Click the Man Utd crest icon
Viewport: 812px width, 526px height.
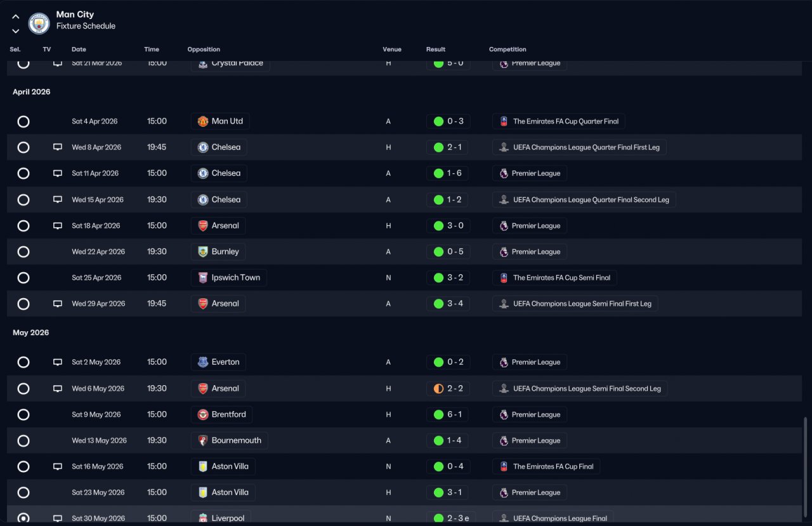[203, 121]
